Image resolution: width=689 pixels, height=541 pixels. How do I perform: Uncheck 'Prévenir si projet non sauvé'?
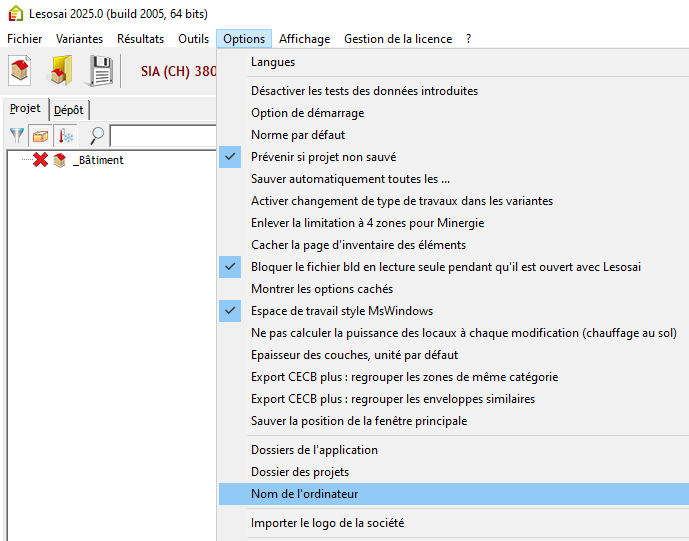[x=324, y=157]
